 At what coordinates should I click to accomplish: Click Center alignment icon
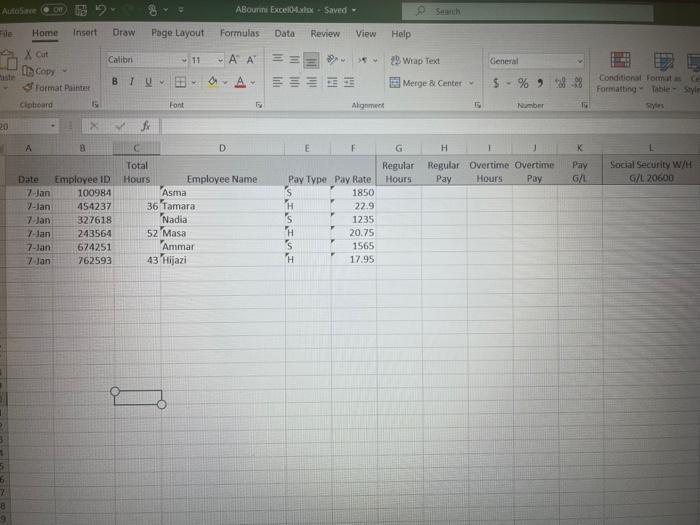[x=294, y=82]
